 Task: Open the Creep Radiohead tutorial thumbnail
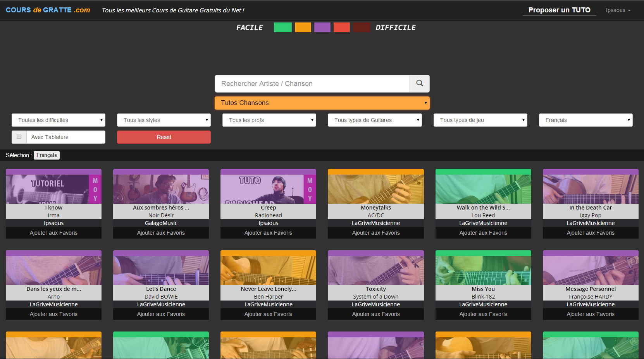269,189
